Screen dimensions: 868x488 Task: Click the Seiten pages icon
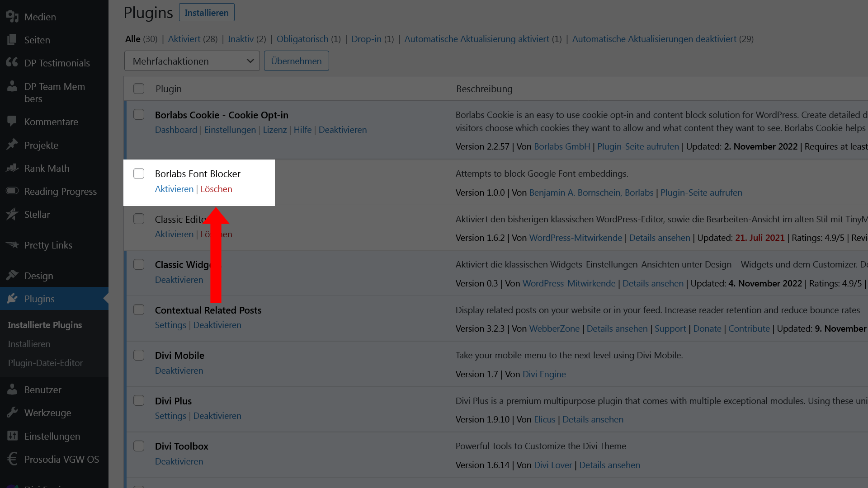(12, 40)
